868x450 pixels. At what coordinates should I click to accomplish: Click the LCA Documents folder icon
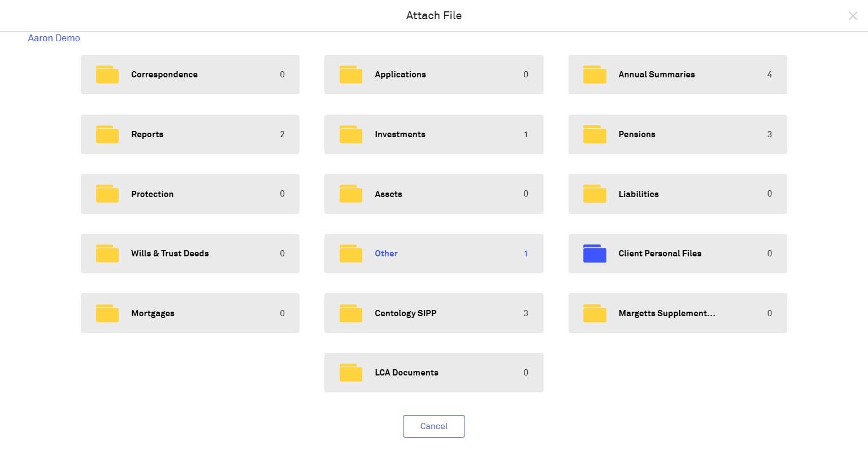point(351,373)
